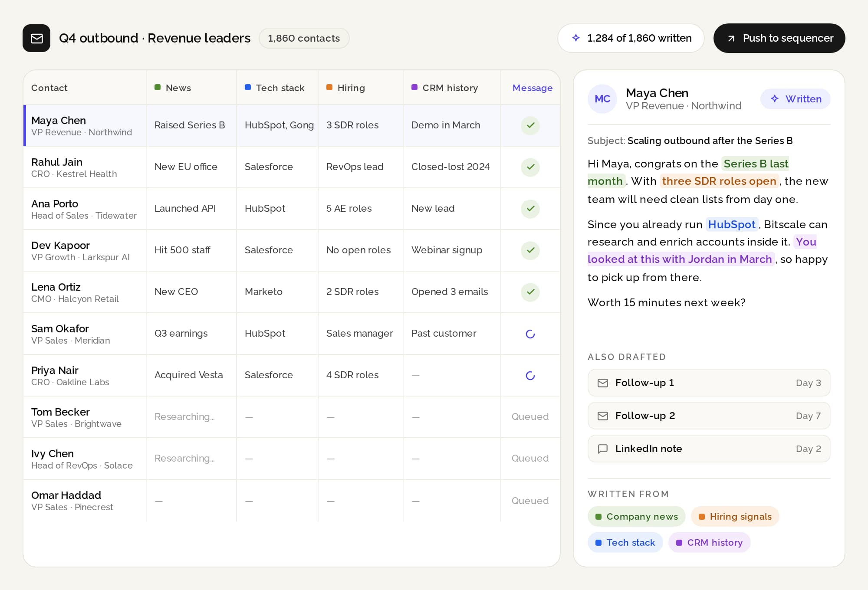Click the CRM history source chip

click(x=709, y=542)
